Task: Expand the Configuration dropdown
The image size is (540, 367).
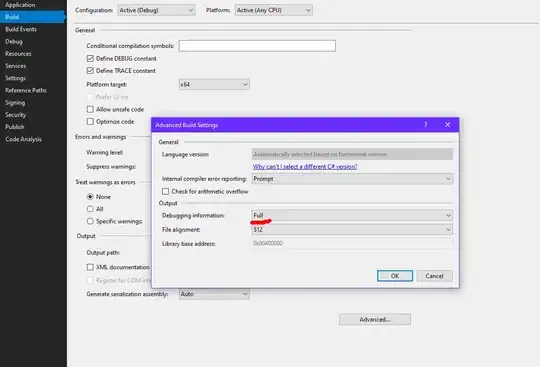Action: coord(156,10)
